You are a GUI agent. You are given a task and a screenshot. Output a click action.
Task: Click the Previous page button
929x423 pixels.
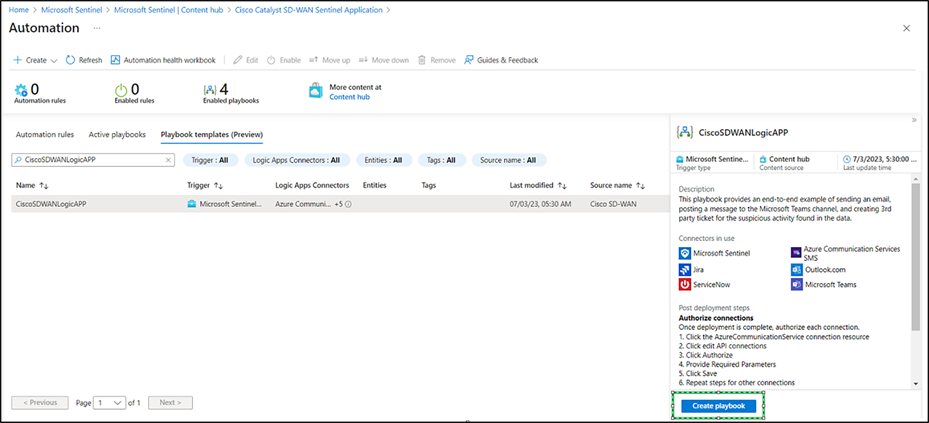coord(40,402)
